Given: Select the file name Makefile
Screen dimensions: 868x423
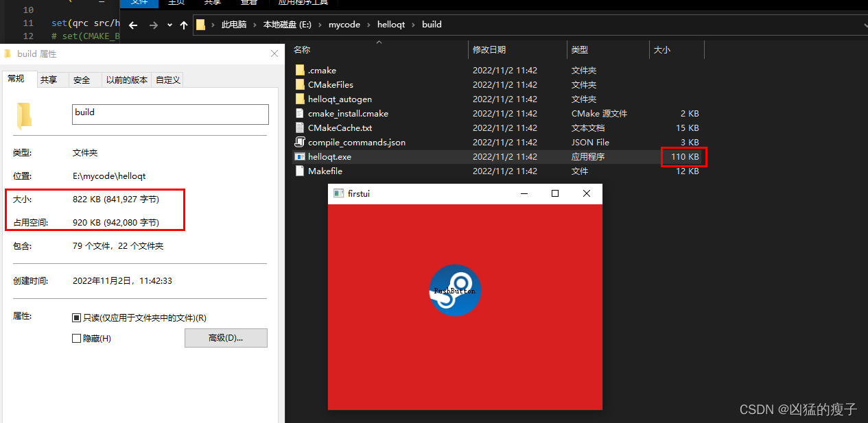Looking at the screenshot, I should 325,171.
